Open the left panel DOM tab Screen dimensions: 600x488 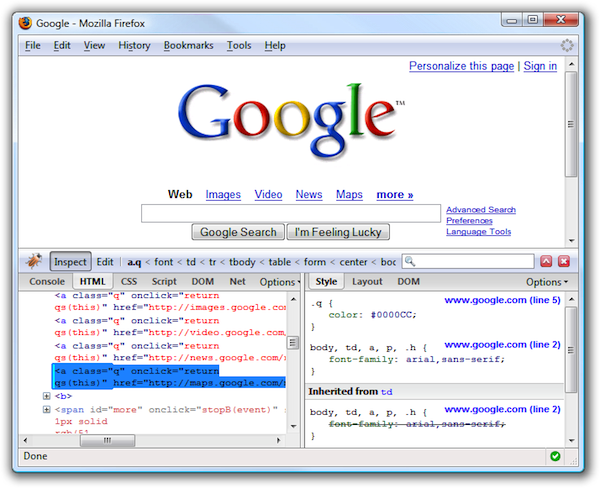202,281
